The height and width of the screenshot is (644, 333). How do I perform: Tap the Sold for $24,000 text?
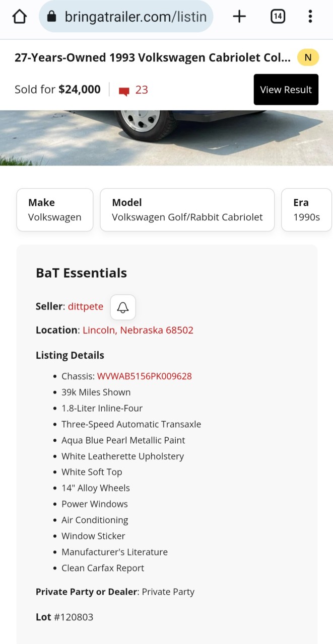(x=57, y=90)
